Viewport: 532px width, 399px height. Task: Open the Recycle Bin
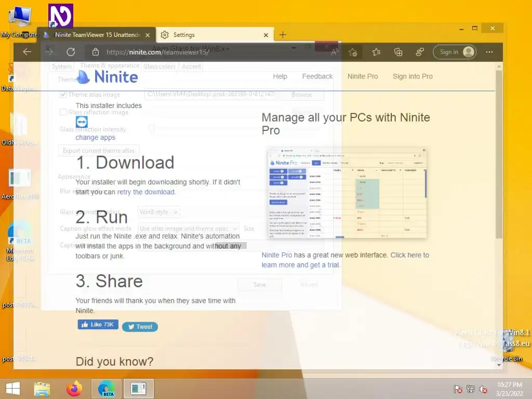point(507,346)
